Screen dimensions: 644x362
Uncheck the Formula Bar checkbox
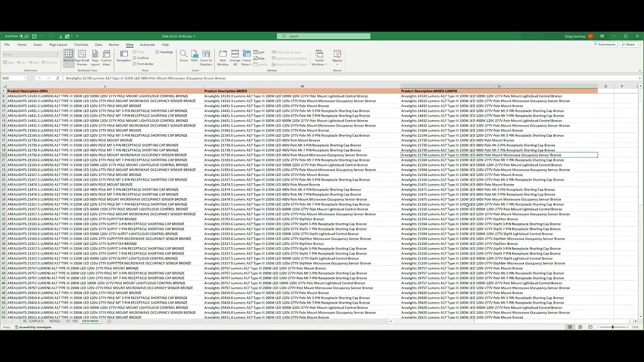(x=135, y=64)
